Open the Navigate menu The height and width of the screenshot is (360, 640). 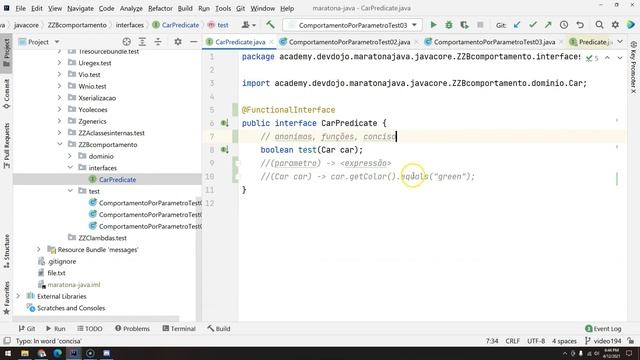(80, 8)
